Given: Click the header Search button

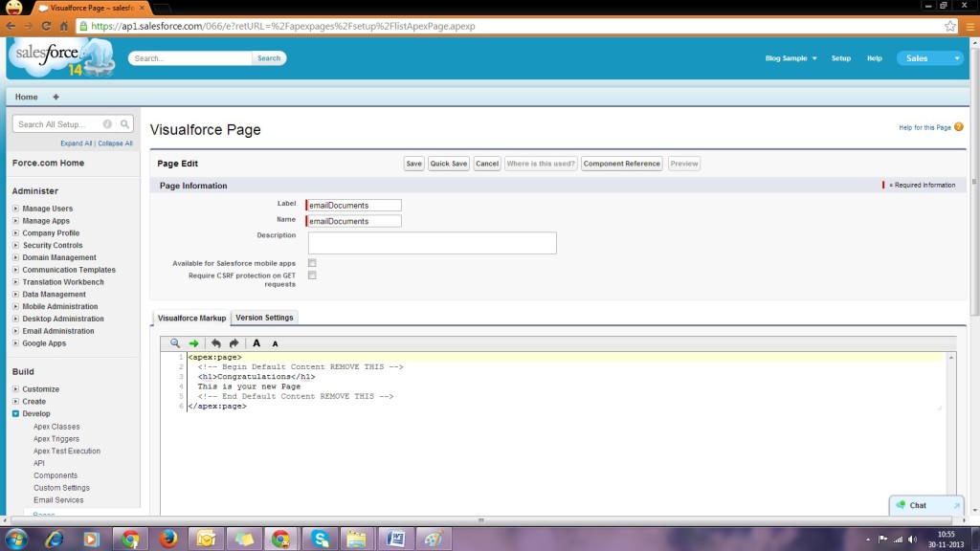Looking at the screenshot, I should coord(269,58).
